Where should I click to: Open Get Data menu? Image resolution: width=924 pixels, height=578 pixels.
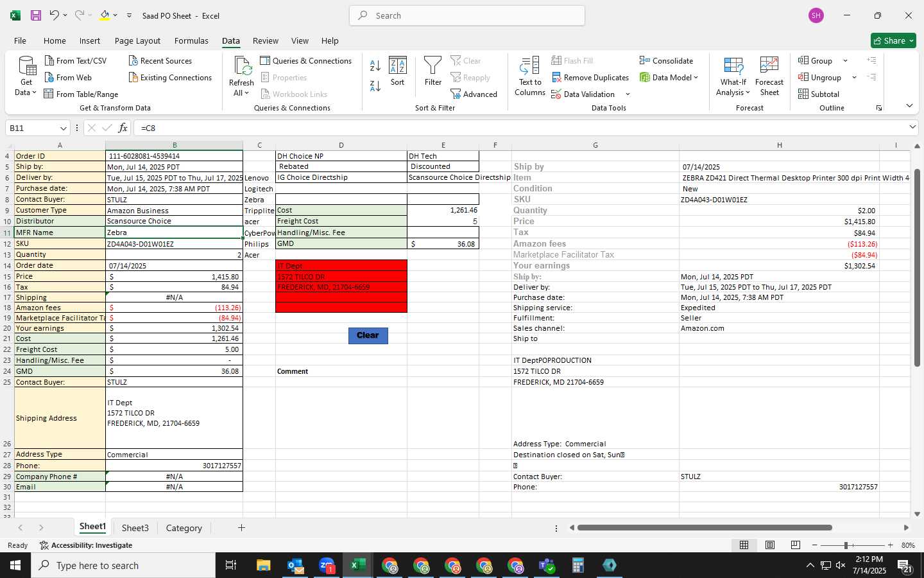coord(26,76)
